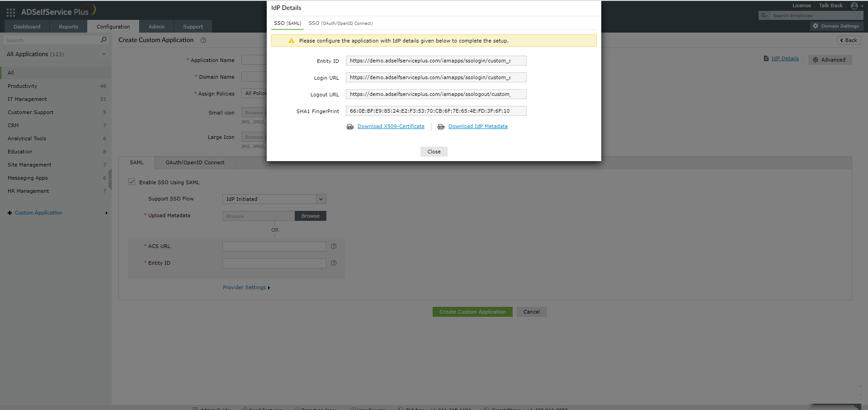Open the Support SSO Flow dropdown
868x410 pixels.
pos(274,199)
